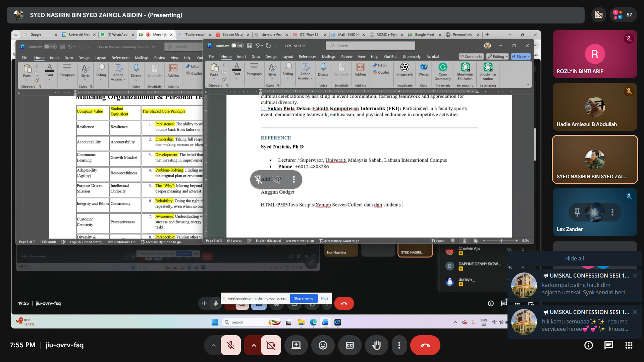Switch to Print Layout view in CV status bar
The height and width of the screenshot is (362, 644).
tap(464, 241)
